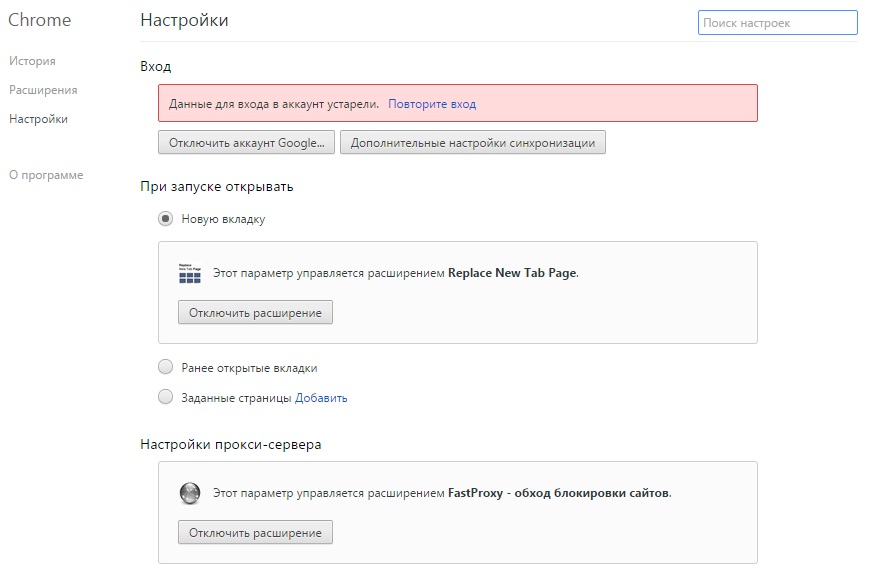Click "Отключить аккаунт Google..." button
Image resolution: width=871 pixels, height=573 pixels.
click(247, 143)
